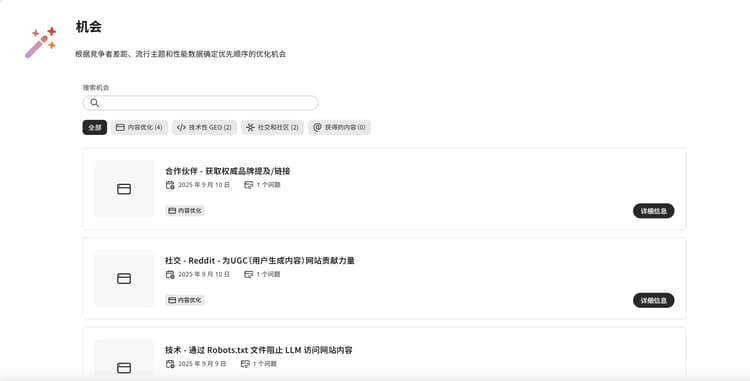The width and height of the screenshot is (750, 381).
Task: Open thumbnail of Reddit opportunity card
Action: (x=124, y=278)
